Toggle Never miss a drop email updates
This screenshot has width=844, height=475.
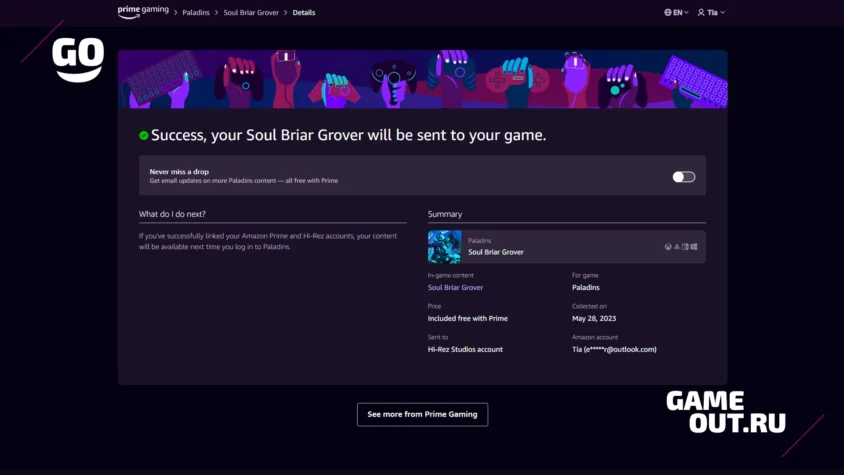pyautogui.click(x=684, y=177)
